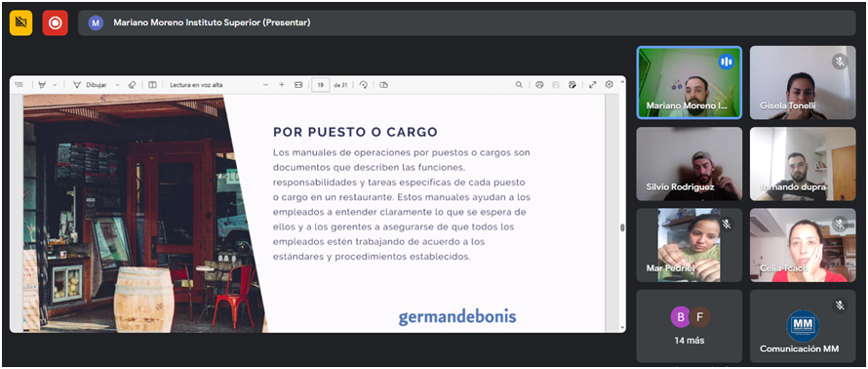
Task: Click the page view layout icon
Action: 384,85
